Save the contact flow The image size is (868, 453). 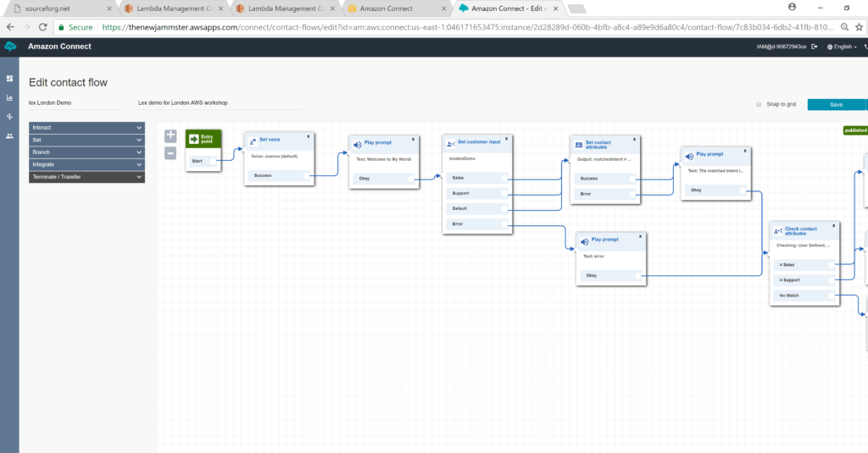[836, 104]
